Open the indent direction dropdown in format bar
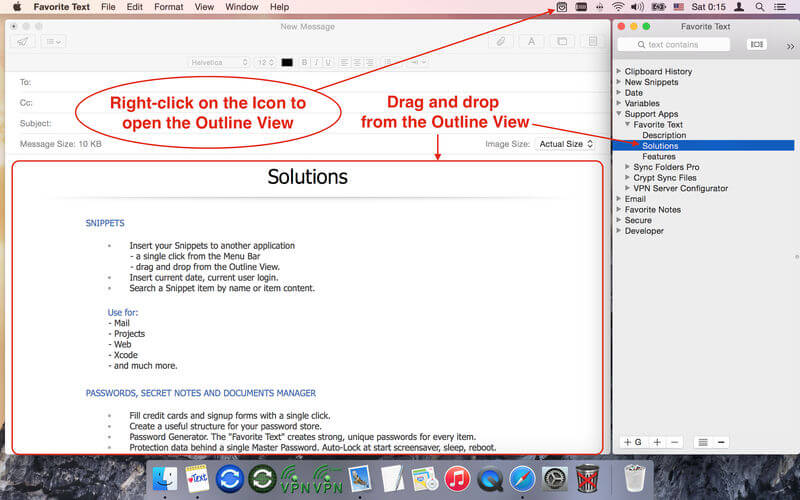This screenshot has width=800, height=500. tap(418, 62)
